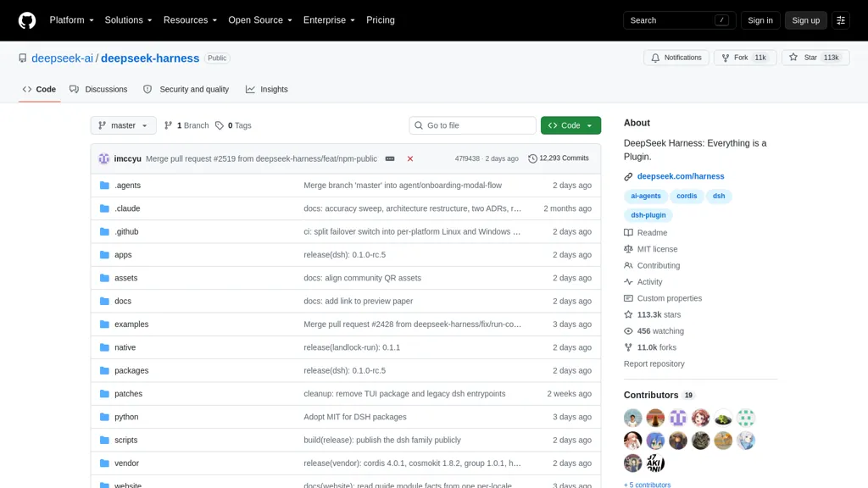This screenshot has width=868, height=488.
Task: Select the dsh-plugin topic tag
Action: (648, 215)
